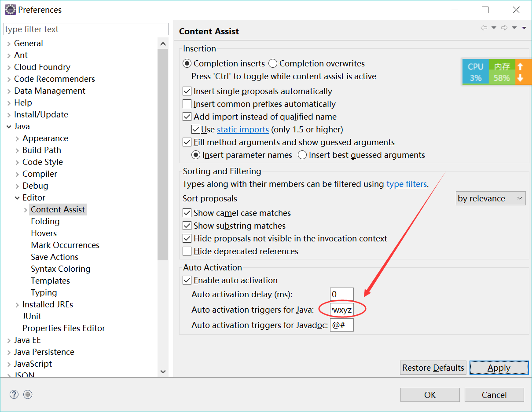The width and height of the screenshot is (532, 412).
Task: Collapse the Editor tree node
Action: [17, 198]
